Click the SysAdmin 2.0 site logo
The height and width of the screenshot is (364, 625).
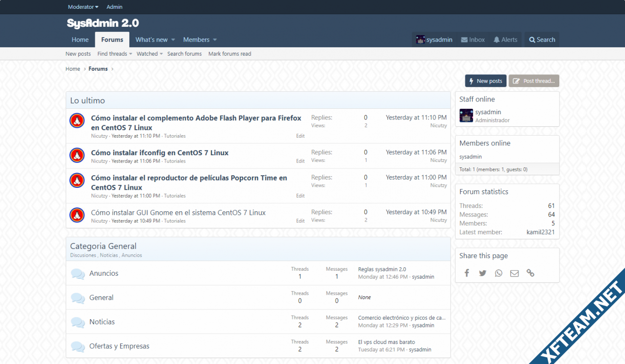103,23
